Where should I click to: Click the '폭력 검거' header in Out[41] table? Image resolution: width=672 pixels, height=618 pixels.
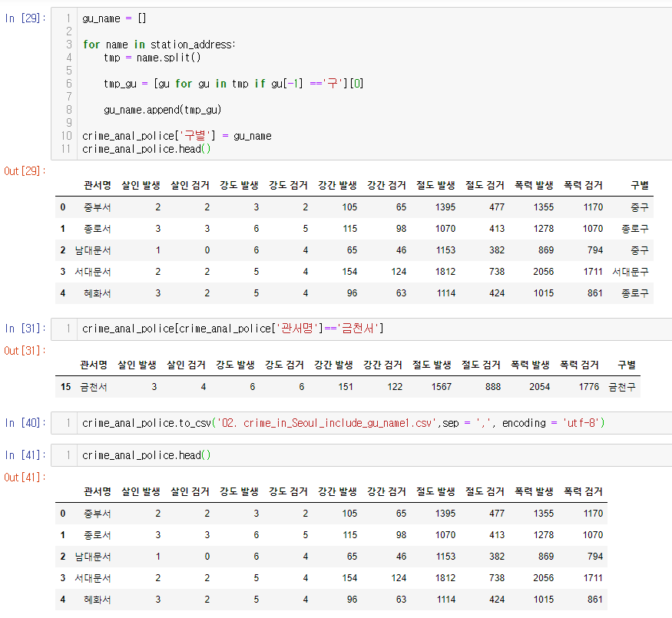[583, 491]
